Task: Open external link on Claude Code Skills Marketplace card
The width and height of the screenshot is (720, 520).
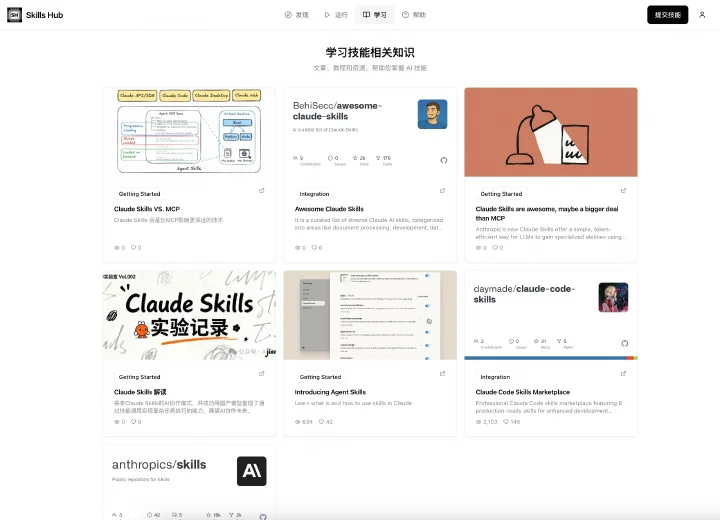Action: (624, 374)
